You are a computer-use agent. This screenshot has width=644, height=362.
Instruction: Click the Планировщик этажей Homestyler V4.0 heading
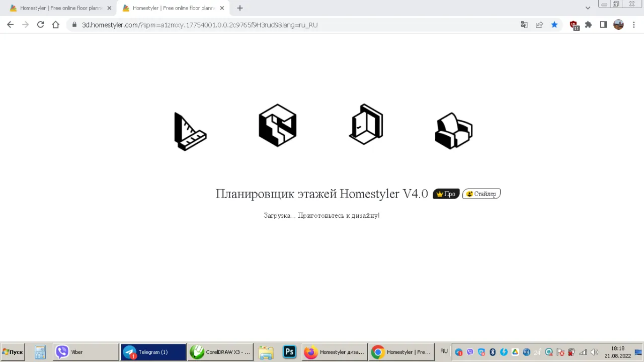tap(321, 194)
